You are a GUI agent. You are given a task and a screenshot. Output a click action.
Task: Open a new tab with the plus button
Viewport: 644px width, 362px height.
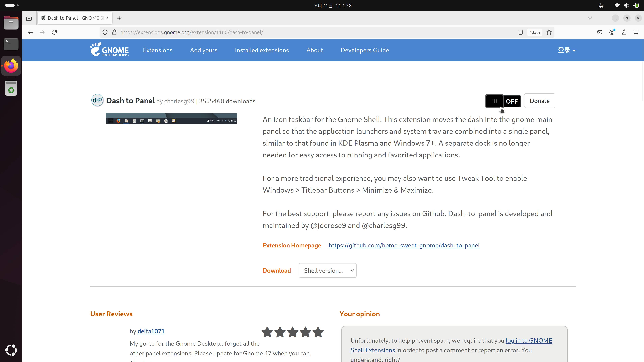119,18
